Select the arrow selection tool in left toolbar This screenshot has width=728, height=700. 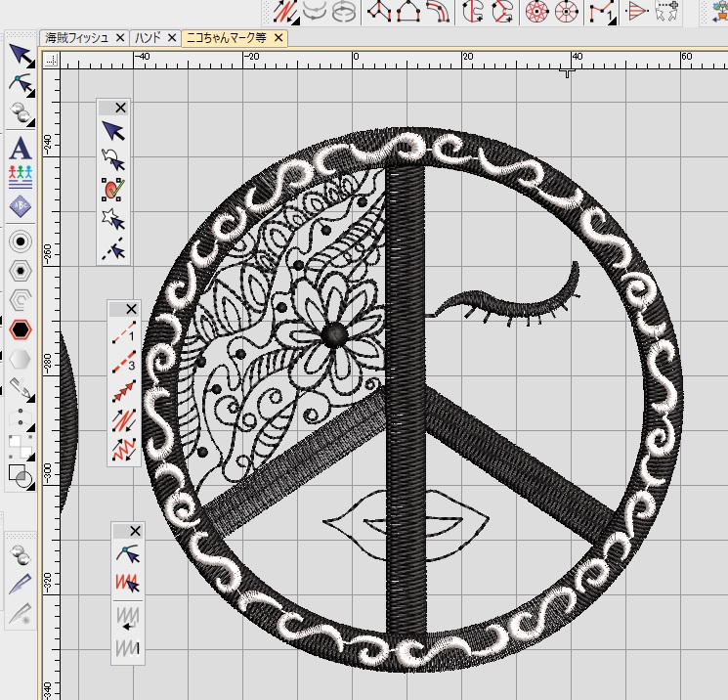click(21, 56)
